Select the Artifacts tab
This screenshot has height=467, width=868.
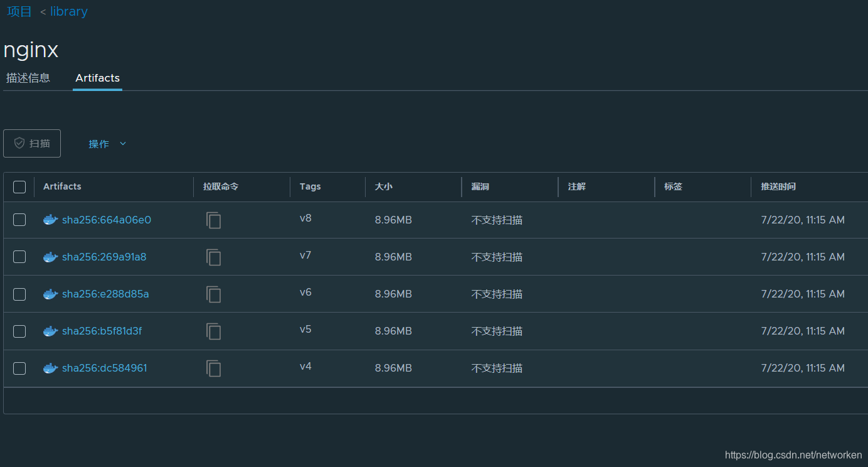[x=97, y=78]
